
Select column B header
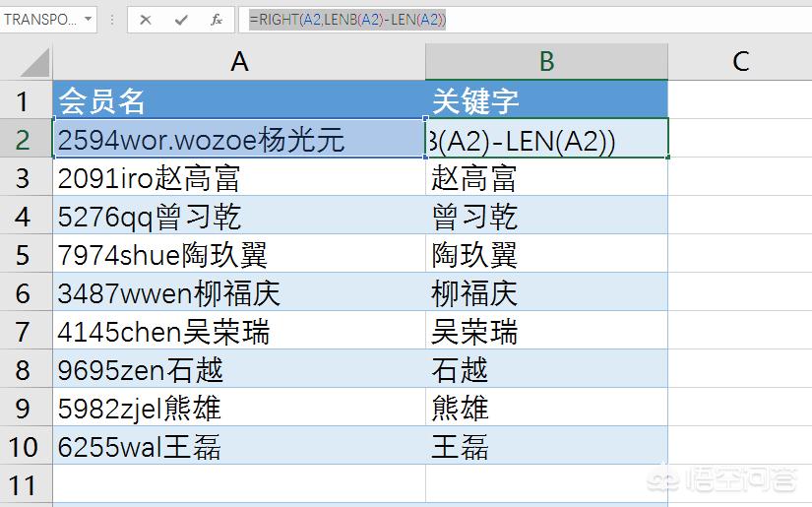(547, 62)
